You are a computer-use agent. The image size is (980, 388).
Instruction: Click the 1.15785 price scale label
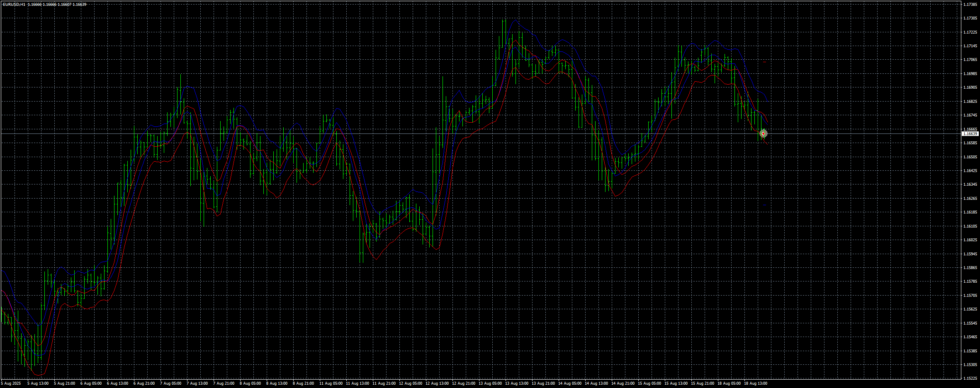pos(970,281)
